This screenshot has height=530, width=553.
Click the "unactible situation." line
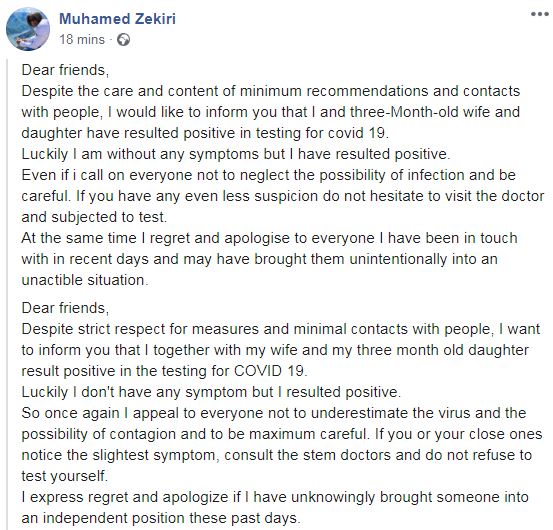click(x=85, y=280)
